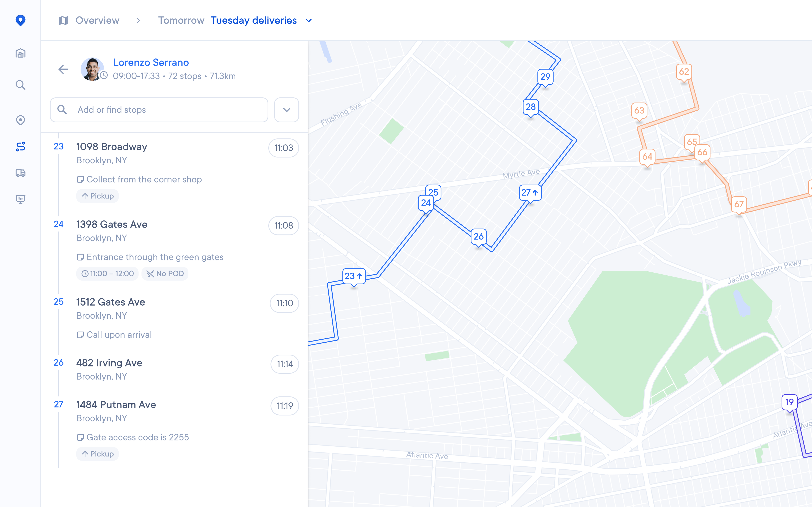Click the Pickup tag on 1484 Putnam Ave
Viewport: 812px width, 507px height.
(x=98, y=454)
